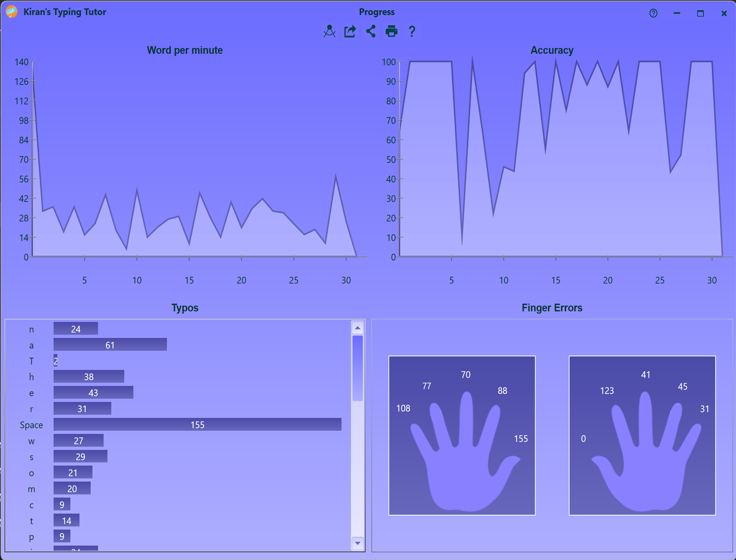Image resolution: width=736 pixels, height=560 pixels.
Task: Select the typing statistics compass icon
Action: click(329, 31)
